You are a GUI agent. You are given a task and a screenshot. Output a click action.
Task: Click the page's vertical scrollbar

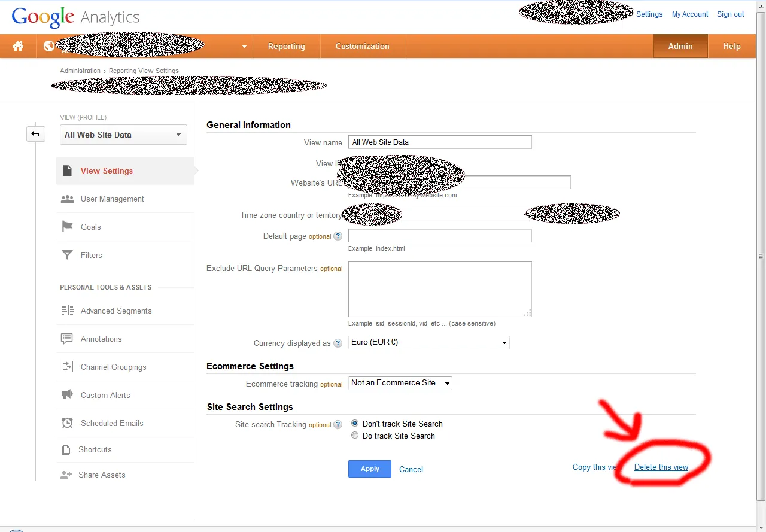click(761, 256)
